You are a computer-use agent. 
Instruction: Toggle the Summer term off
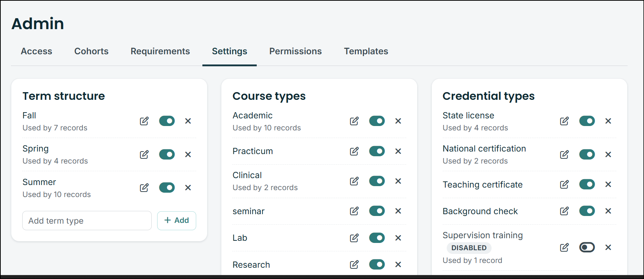point(167,188)
